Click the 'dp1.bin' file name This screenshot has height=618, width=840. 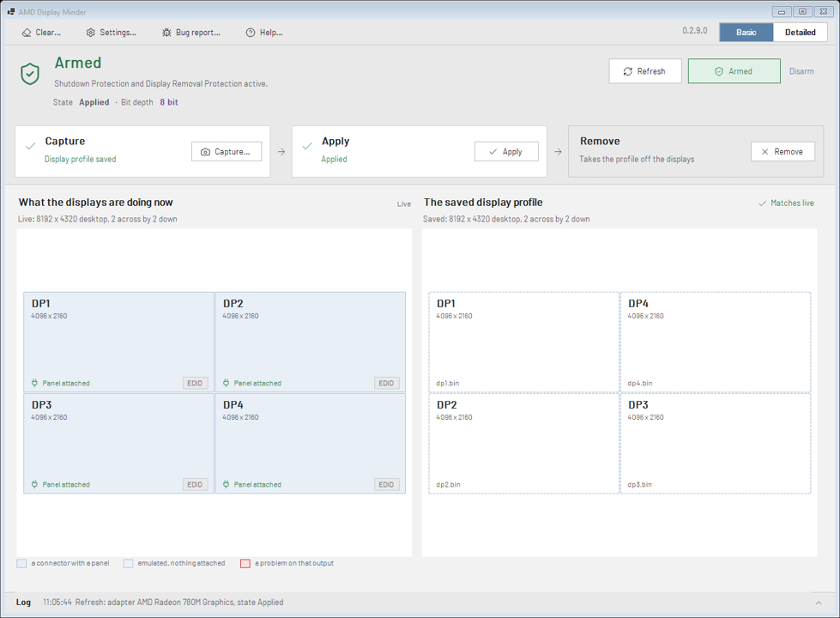click(x=448, y=383)
